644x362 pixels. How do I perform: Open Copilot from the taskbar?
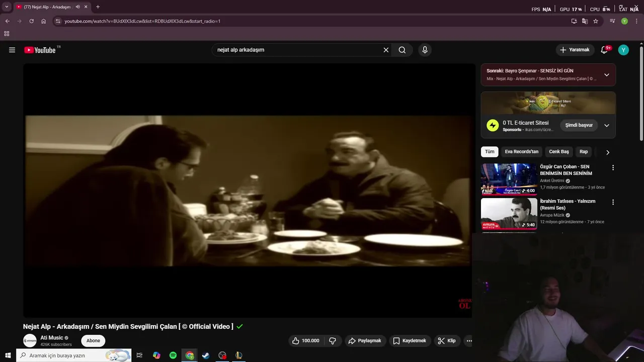[x=156, y=355]
